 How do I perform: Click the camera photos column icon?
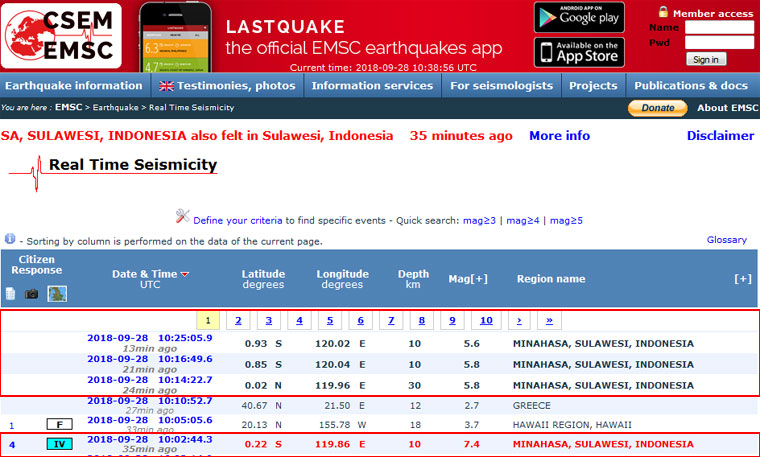tap(32, 293)
